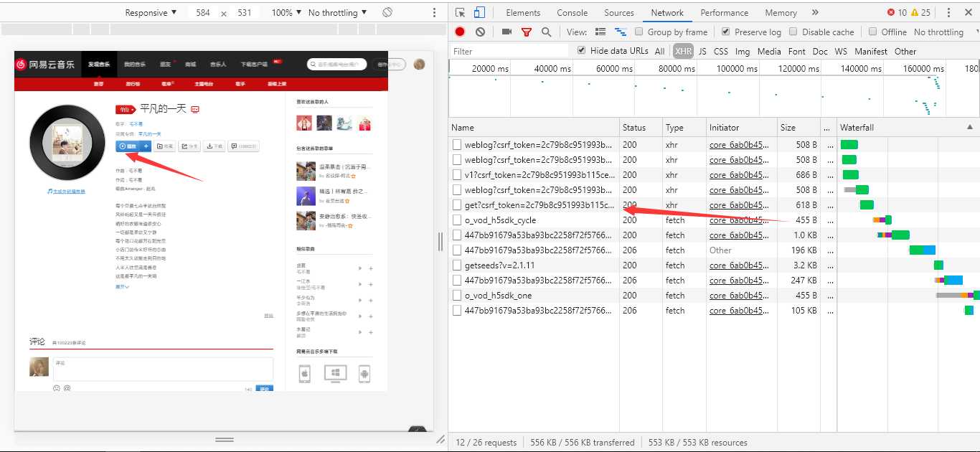This screenshot has height=452, width=980.
Task: Click the emoji face icon under comment box
Action: point(57,388)
